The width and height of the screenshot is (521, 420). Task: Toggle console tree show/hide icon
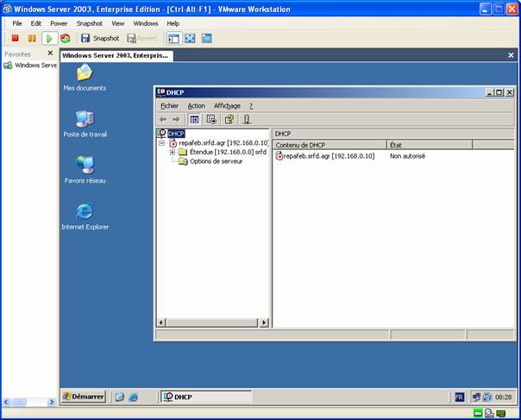(194, 119)
